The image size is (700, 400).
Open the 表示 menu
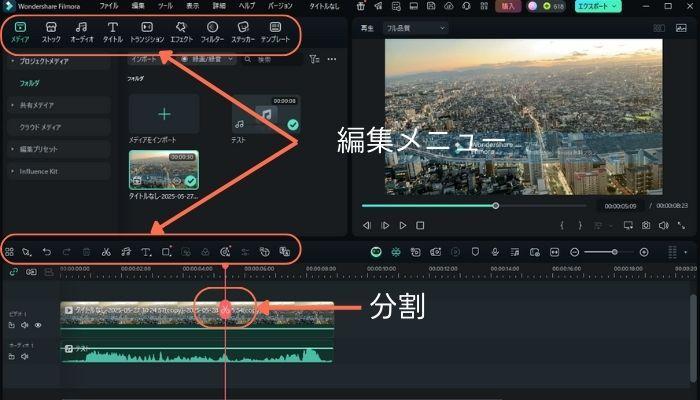coord(192,6)
